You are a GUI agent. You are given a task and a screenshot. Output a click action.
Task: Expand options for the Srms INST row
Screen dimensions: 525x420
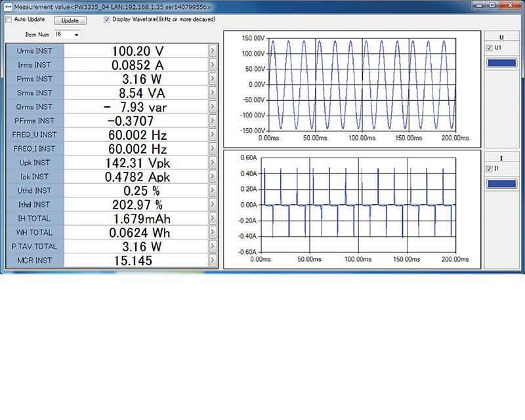coord(213,93)
